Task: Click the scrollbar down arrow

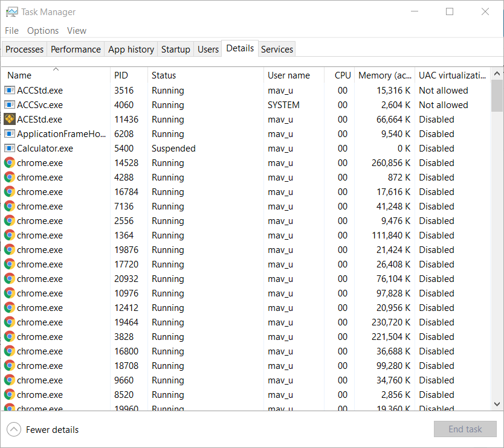Action: [497, 404]
